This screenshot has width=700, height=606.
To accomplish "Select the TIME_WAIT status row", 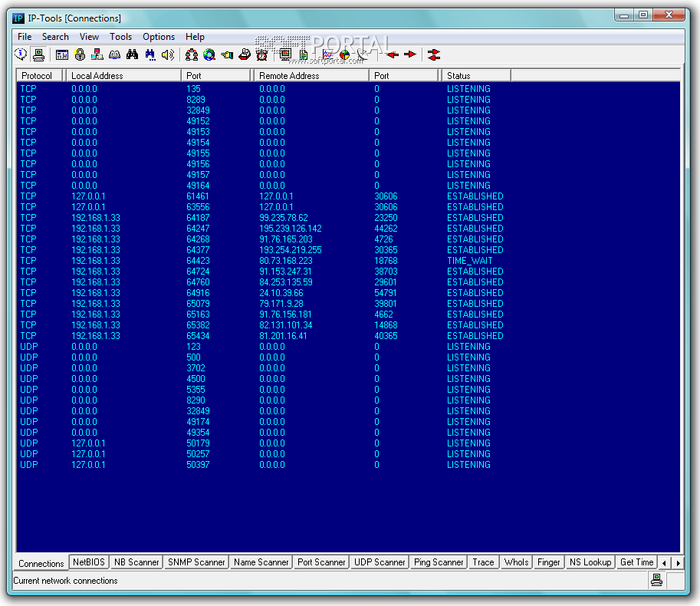I will pyautogui.click(x=348, y=260).
